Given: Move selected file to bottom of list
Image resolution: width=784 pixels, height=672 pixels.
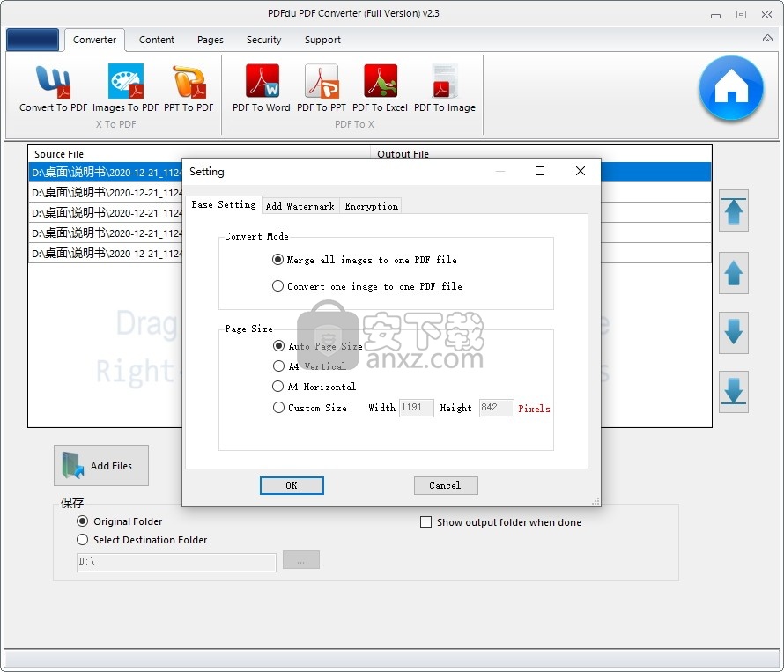Looking at the screenshot, I should (734, 392).
